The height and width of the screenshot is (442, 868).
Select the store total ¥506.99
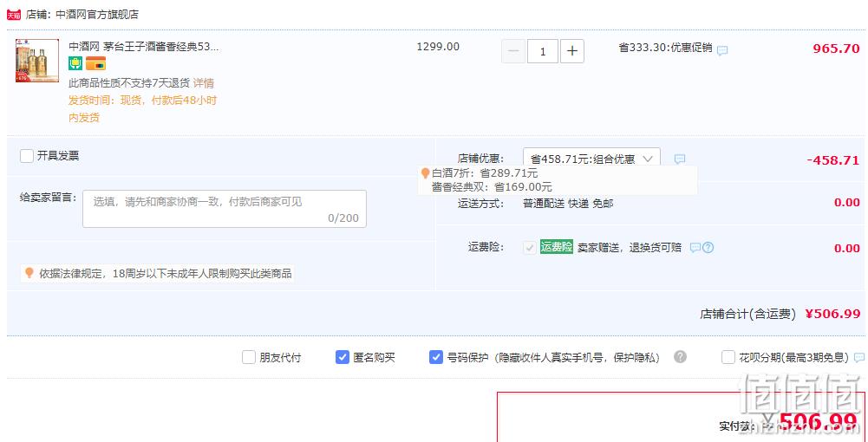click(832, 314)
